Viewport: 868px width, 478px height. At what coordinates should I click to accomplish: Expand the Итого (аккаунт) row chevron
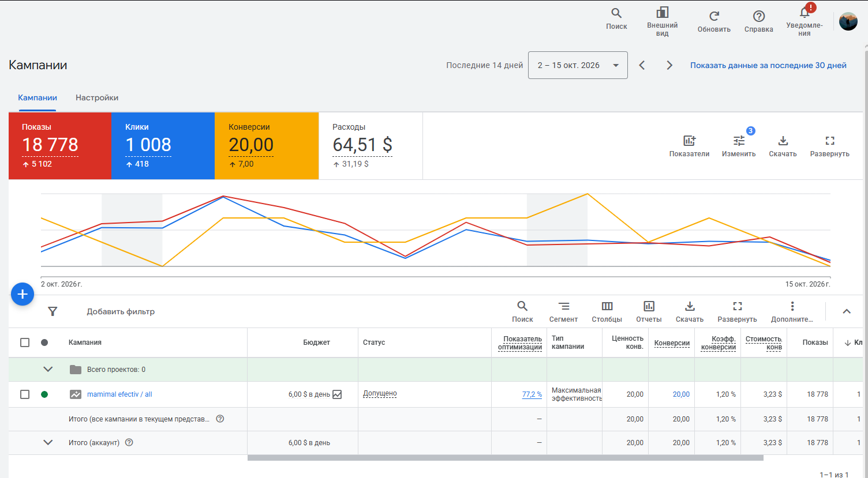(48, 442)
